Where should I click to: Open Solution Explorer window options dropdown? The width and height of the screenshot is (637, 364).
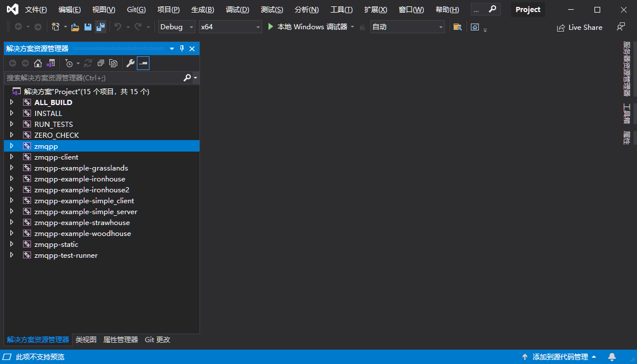(172, 49)
